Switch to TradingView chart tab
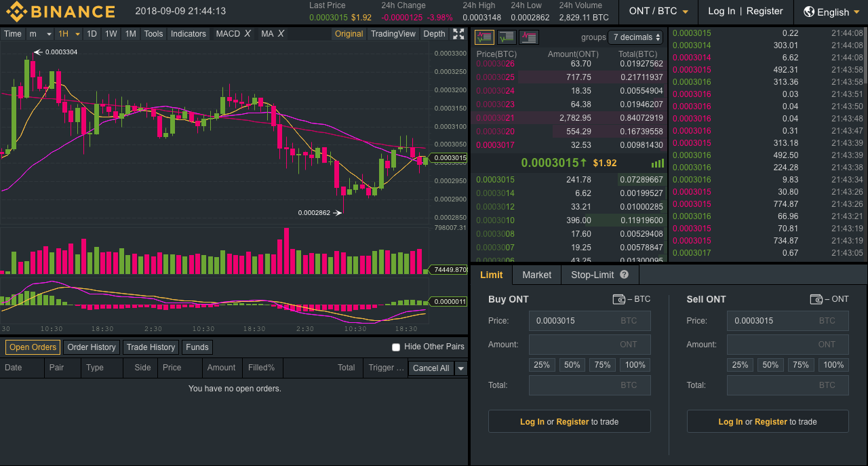The image size is (868, 466). (x=393, y=34)
